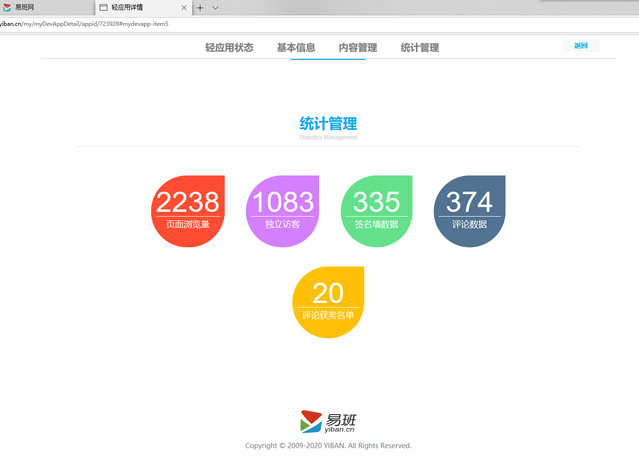Click the 统计管理 section heading
This screenshot has height=474, width=639.
click(x=328, y=124)
